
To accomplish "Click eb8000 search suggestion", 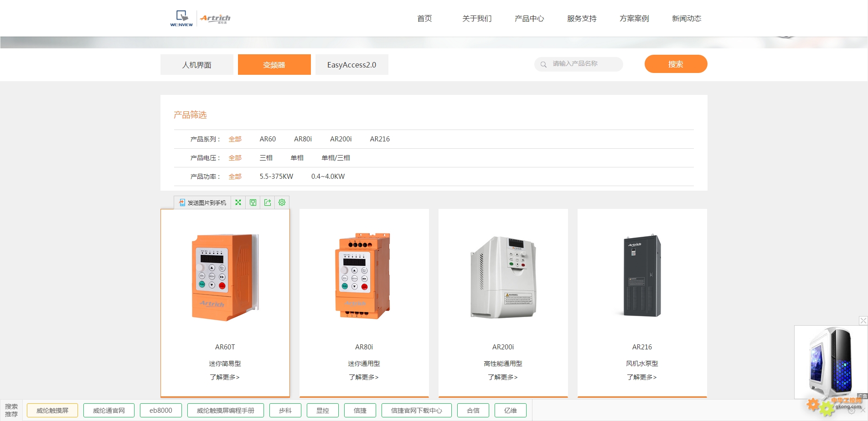I will 161,411.
